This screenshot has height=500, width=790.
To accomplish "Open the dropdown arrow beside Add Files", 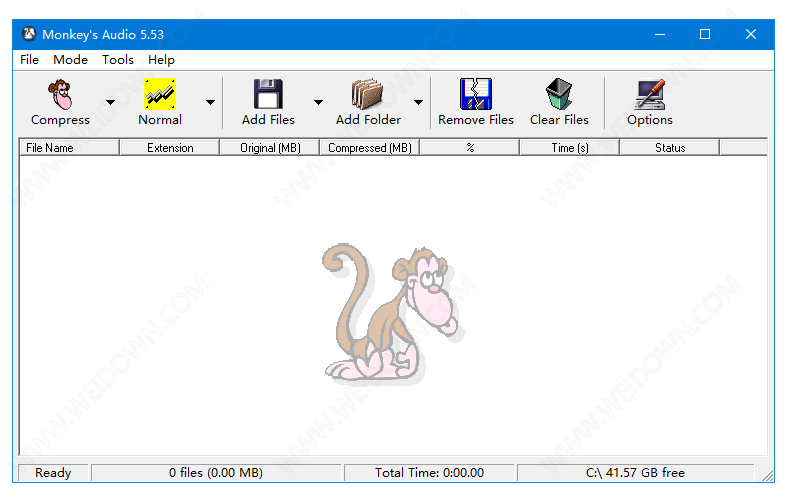I will (x=318, y=102).
